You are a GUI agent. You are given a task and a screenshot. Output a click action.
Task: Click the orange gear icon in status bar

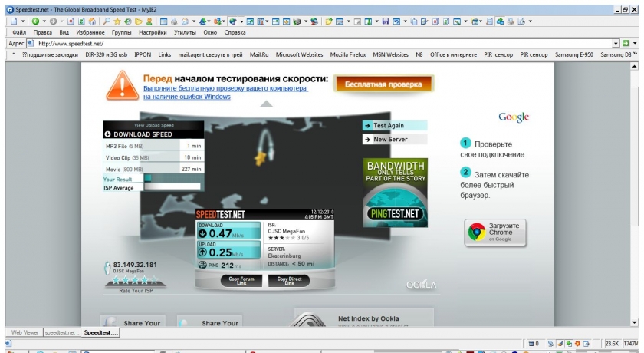[577, 344]
